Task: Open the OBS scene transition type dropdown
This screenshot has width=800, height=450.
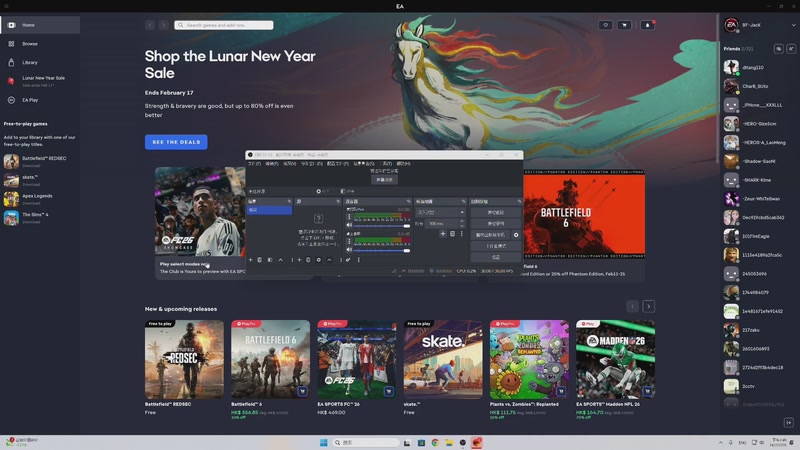Action: coord(441,212)
